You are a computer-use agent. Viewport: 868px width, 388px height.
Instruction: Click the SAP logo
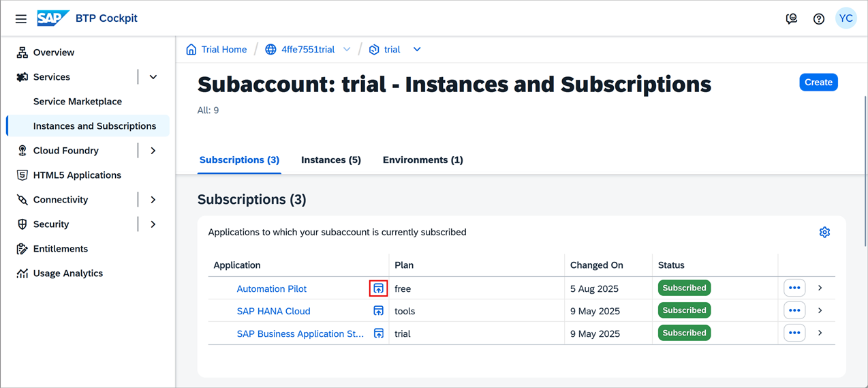pyautogui.click(x=53, y=18)
